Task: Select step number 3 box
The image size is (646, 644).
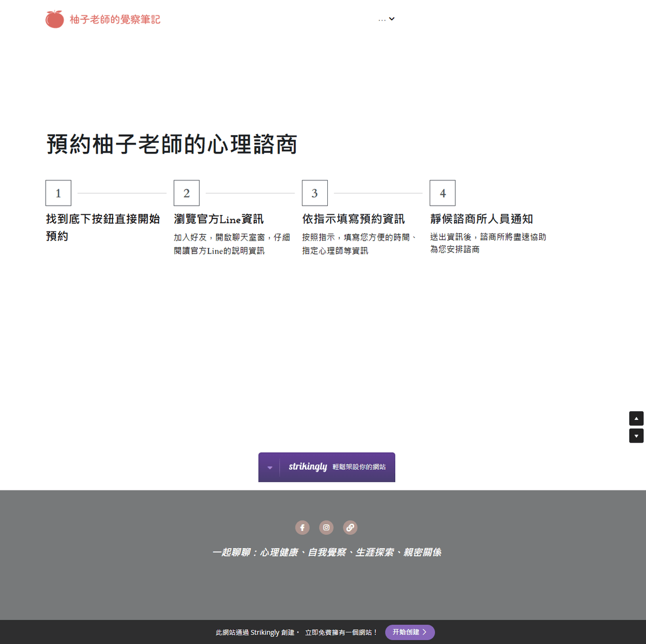Action: coord(314,193)
